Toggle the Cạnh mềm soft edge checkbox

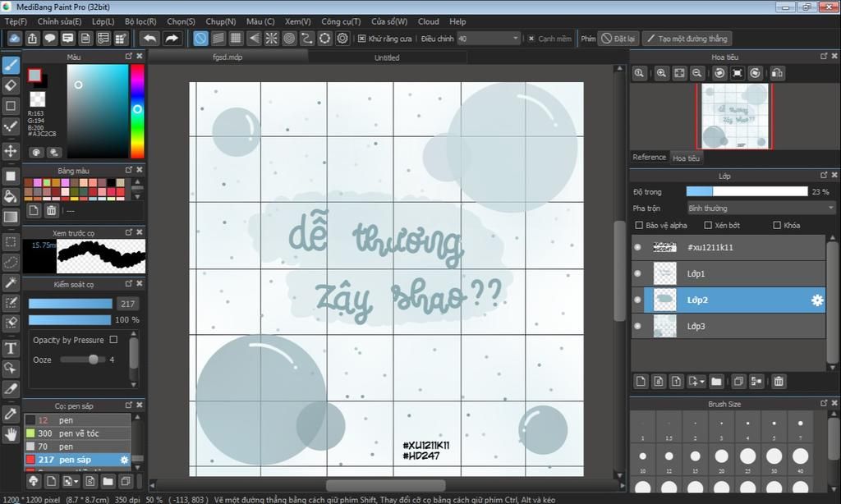(x=531, y=39)
